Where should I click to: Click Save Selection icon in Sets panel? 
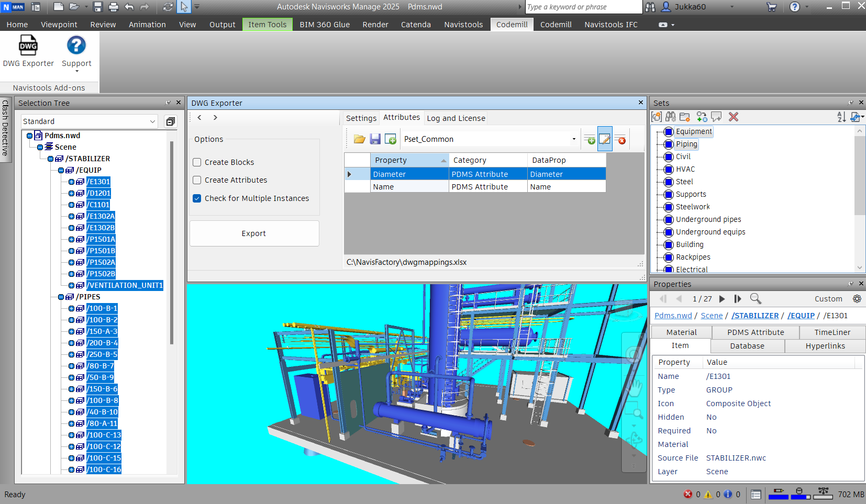(x=657, y=117)
